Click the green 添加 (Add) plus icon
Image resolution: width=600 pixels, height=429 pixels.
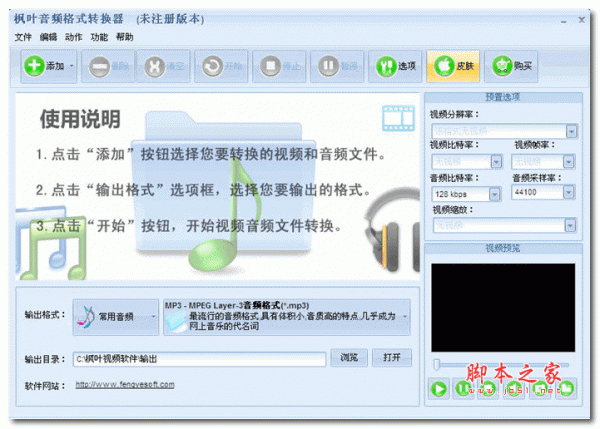pos(34,66)
